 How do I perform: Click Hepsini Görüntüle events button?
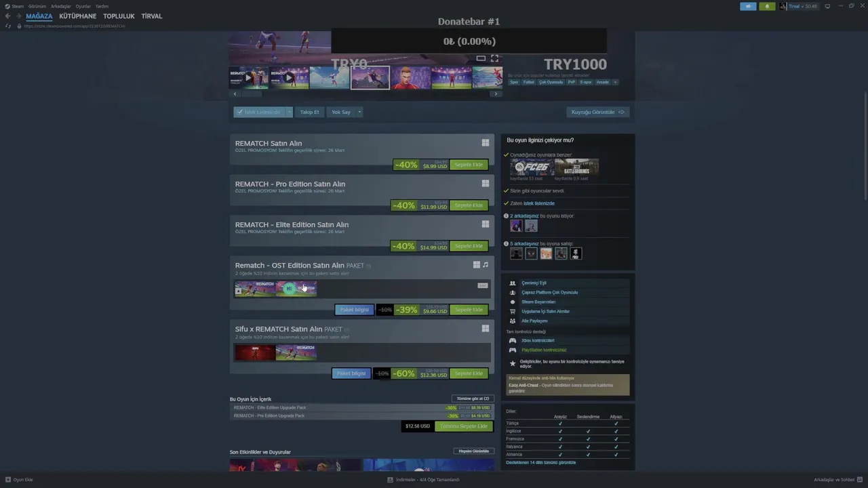click(474, 451)
